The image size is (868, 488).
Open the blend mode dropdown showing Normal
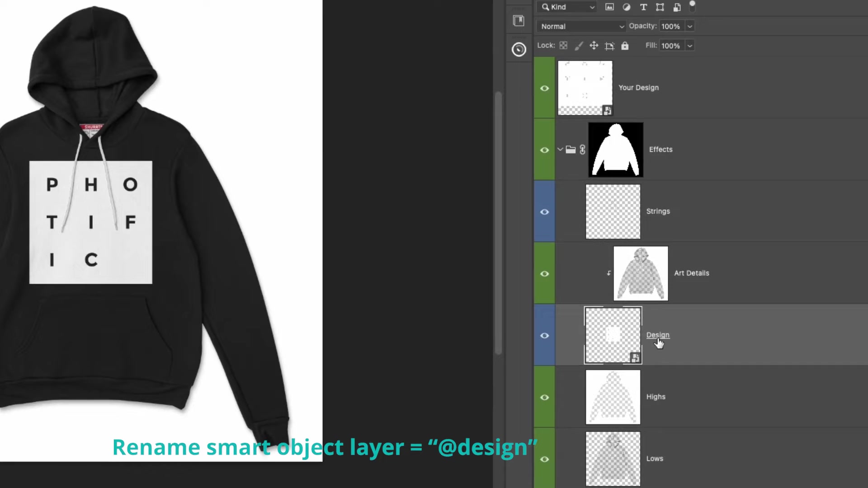[582, 26]
